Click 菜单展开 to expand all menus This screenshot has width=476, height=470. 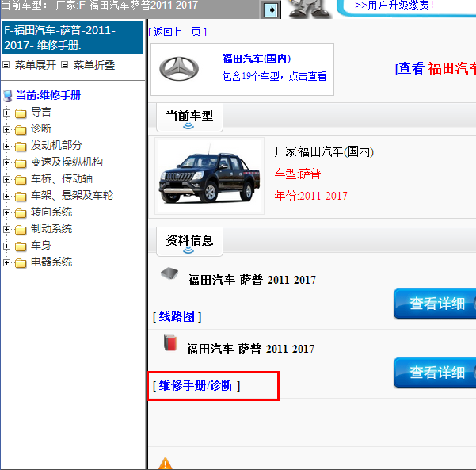[x=35, y=65]
